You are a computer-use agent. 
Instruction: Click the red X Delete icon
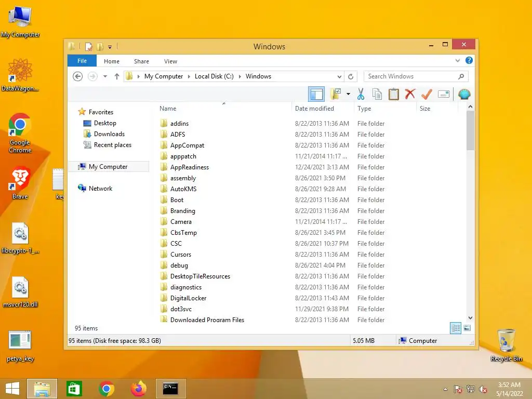coord(410,94)
